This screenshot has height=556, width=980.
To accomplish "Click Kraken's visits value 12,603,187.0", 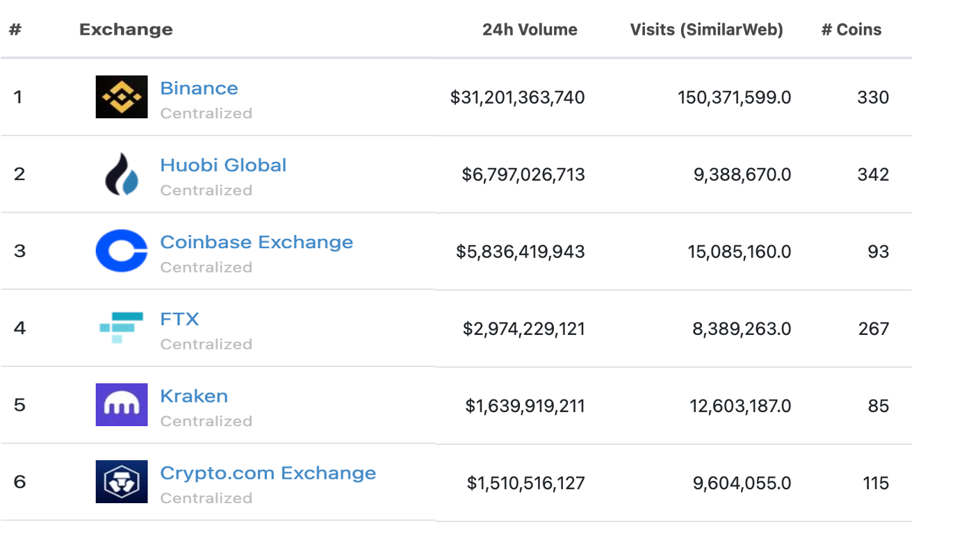I will (x=740, y=405).
